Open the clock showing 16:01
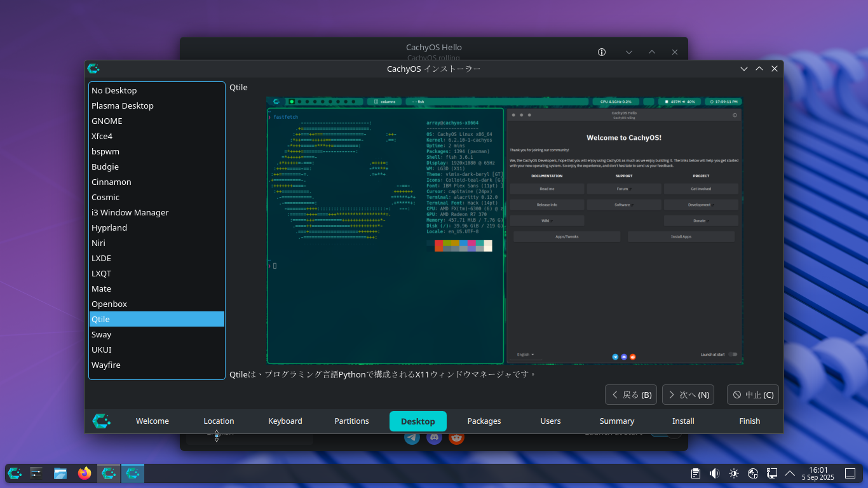868x488 pixels. (x=818, y=473)
